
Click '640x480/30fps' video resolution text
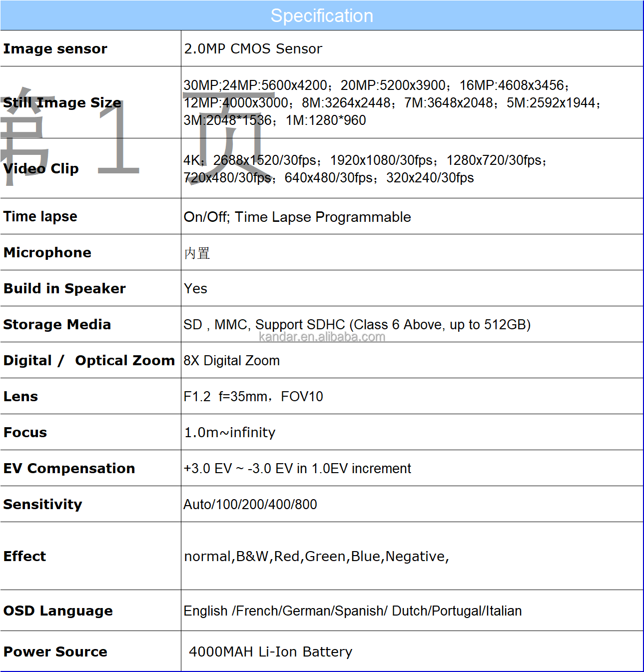pyautogui.click(x=328, y=177)
